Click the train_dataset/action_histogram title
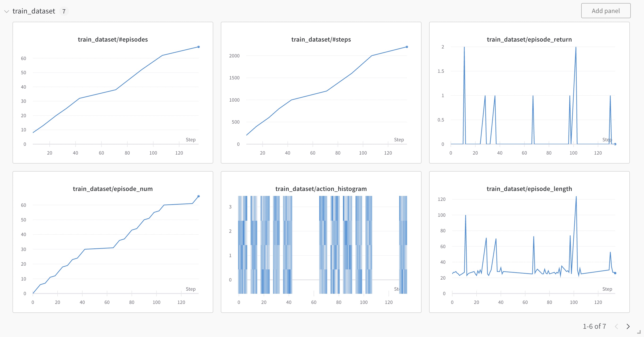Screen dimensions: 644x337 click(x=321, y=189)
